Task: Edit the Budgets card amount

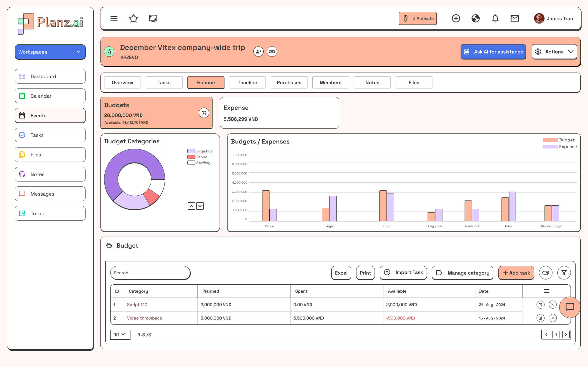Action: click(x=204, y=113)
